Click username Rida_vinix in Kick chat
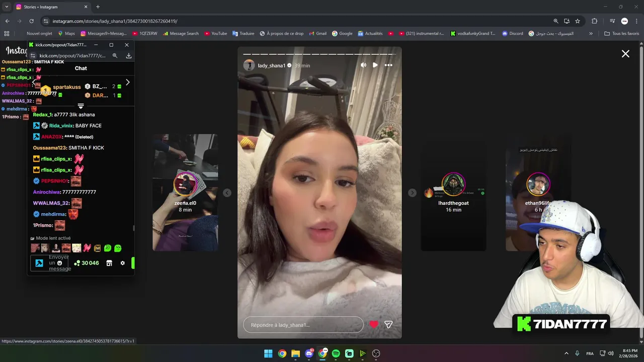 click(61, 126)
